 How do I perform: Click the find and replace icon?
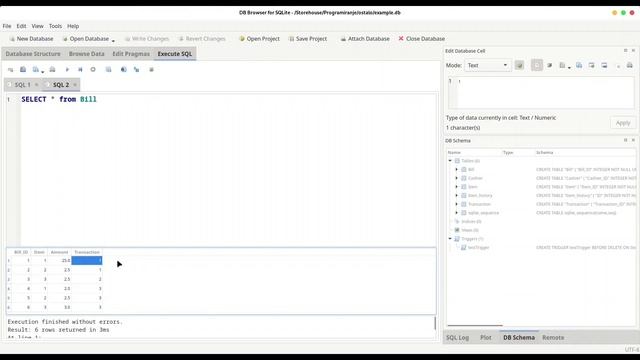point(136,70)
